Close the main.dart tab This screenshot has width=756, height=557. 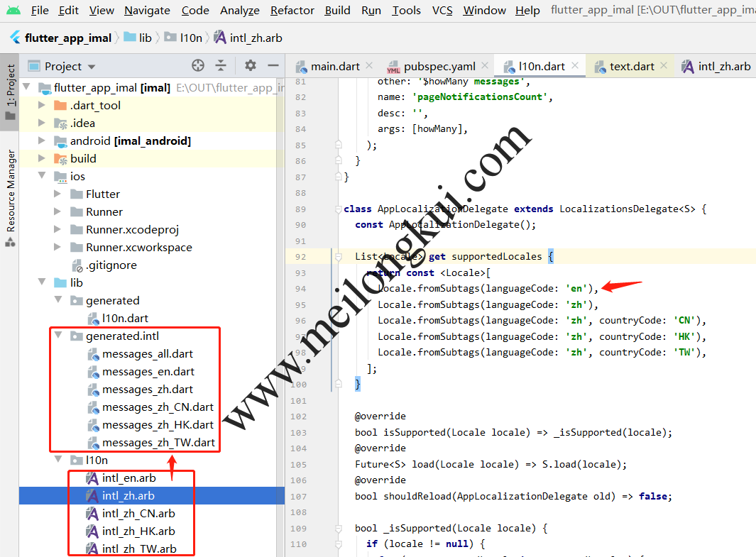coord(369,65)
